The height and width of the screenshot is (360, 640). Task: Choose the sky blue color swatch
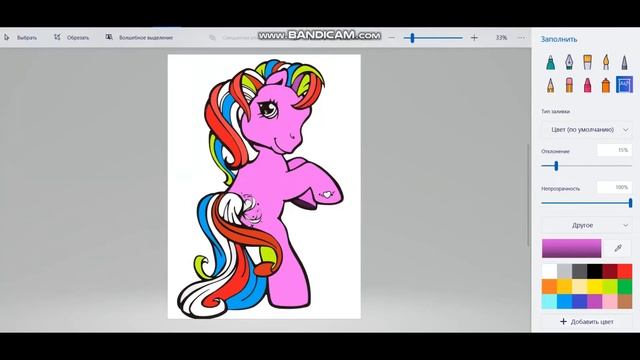(x=564, y=302)
